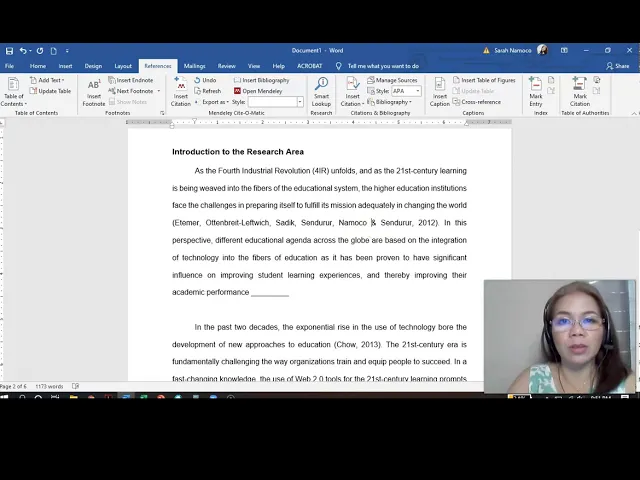Click the proofing icon in the status bar

tap(75, 386)
